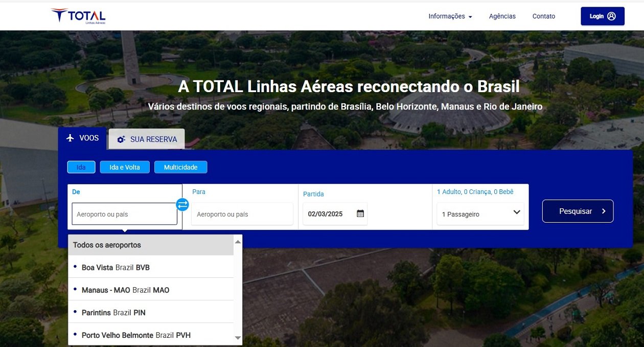Select Parintins Brazil PIN airport

coord(151,312)
